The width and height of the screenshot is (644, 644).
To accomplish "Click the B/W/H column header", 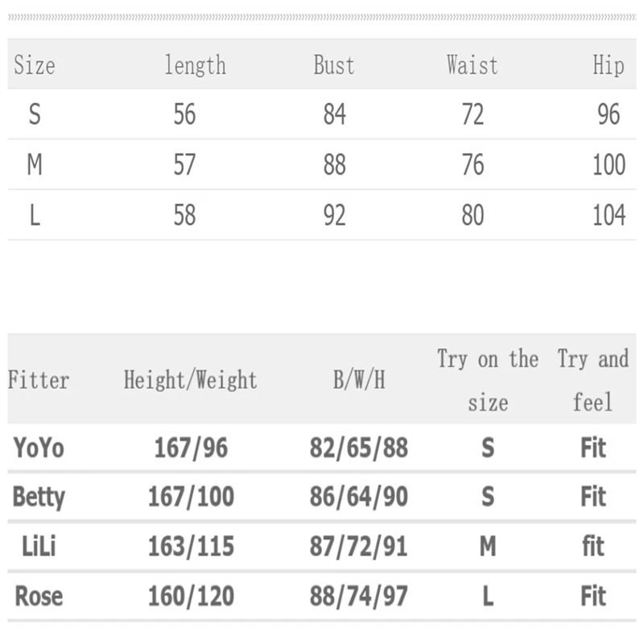I will tap(359, 380).
